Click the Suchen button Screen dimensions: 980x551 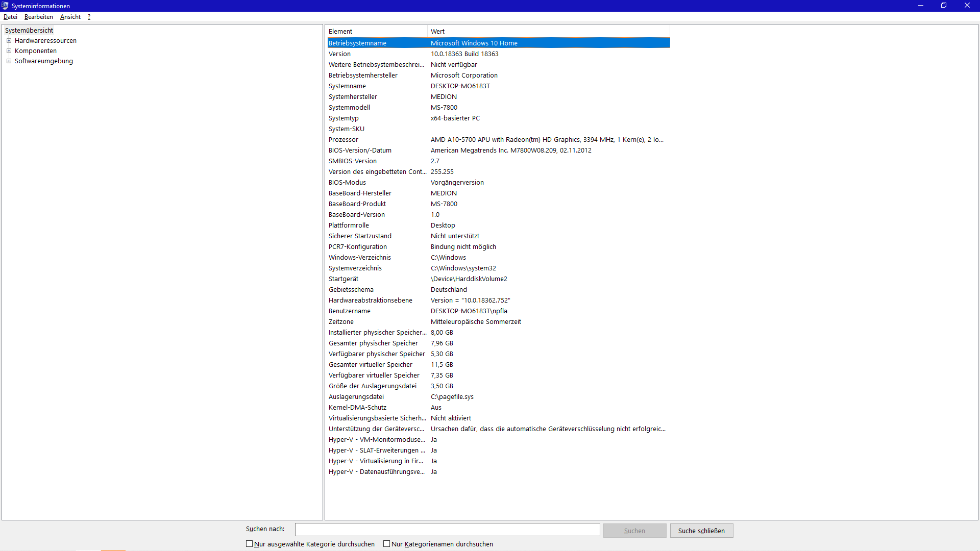634,531
